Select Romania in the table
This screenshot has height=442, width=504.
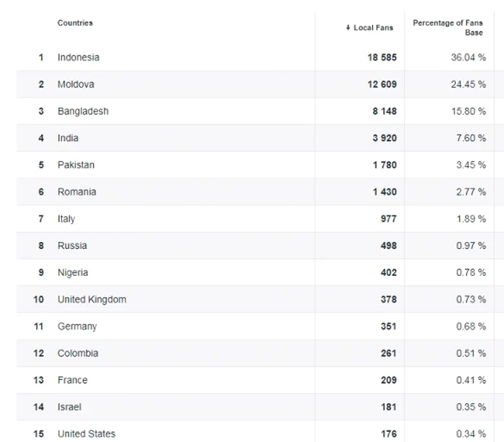(x=76, y=192)
